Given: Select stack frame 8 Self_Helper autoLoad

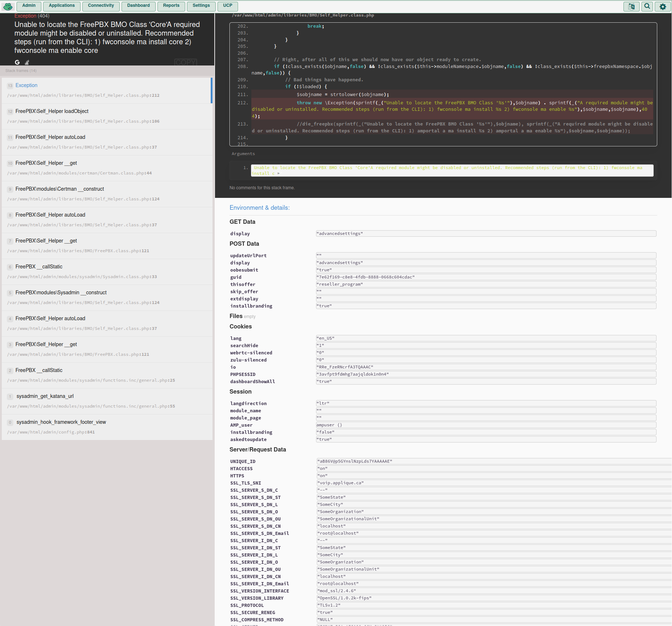Looking at the screenshot, I should pos(107,220).
